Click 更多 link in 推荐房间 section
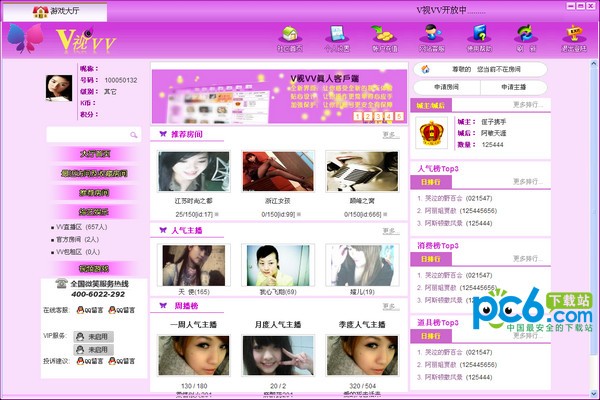The image size is (600, 400). click(x=391, y=135)
